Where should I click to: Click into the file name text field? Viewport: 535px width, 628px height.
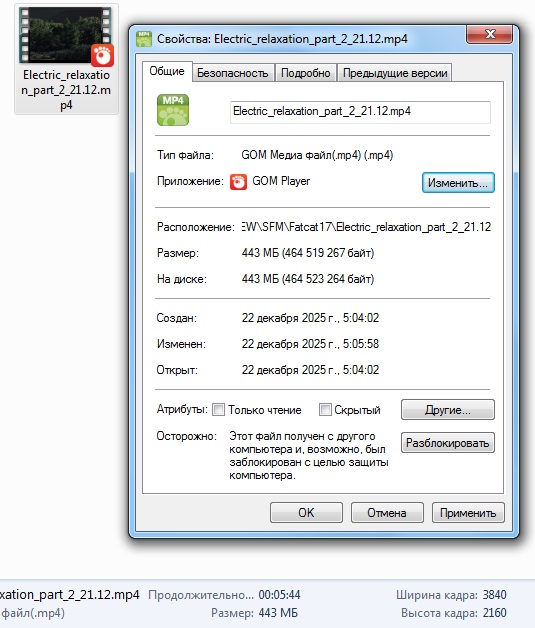pyautogui.click(x=360, y=112)
